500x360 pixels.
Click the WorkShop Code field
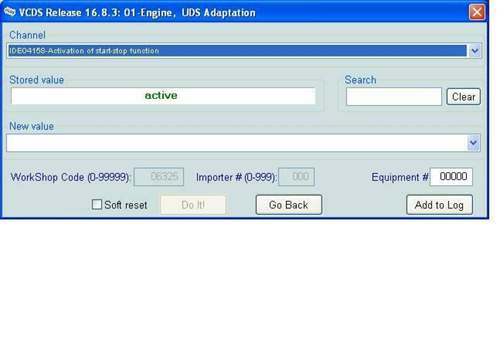click(x=159, y=177)
